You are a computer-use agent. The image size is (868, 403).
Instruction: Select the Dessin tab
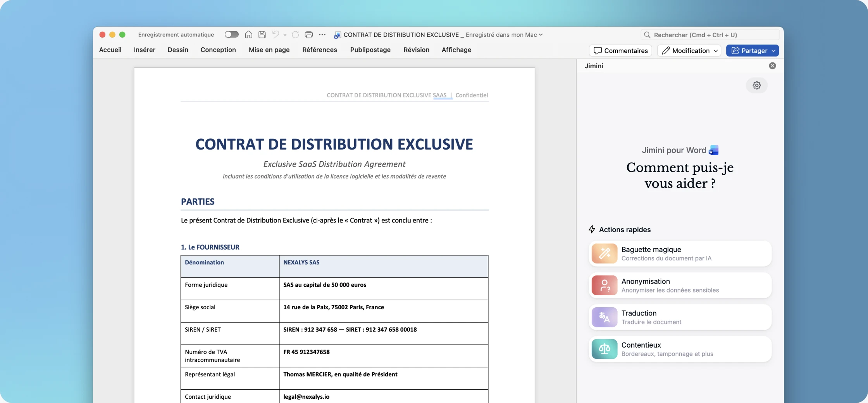click(178, 50)
